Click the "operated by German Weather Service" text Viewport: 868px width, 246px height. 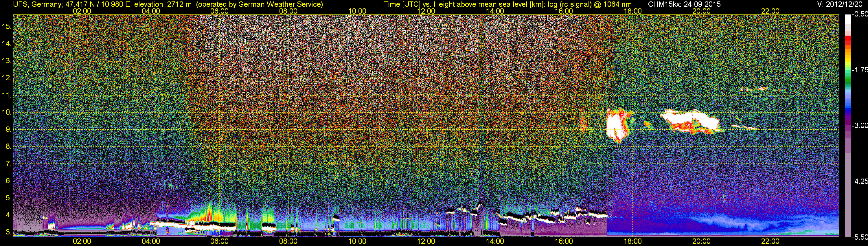point(259,4)
